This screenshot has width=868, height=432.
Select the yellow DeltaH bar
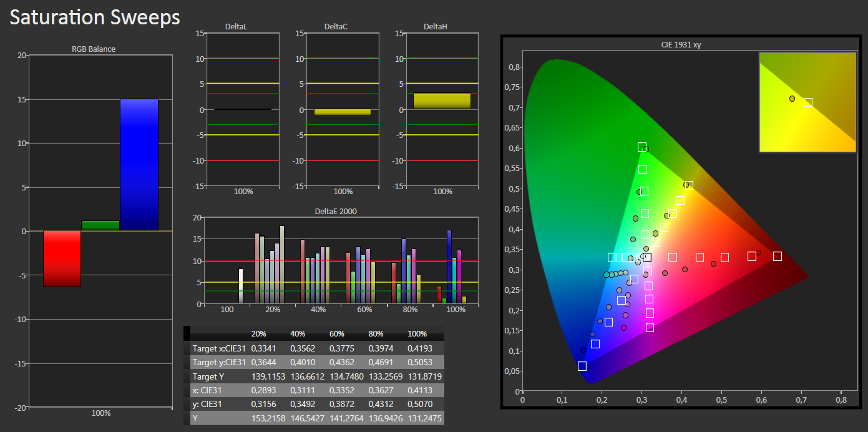[442, 101]
